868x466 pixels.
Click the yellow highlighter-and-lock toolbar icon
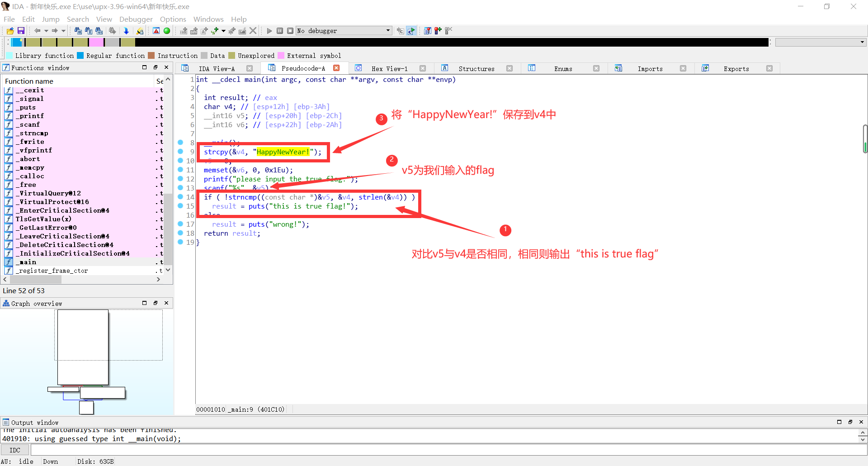point(140,31)
